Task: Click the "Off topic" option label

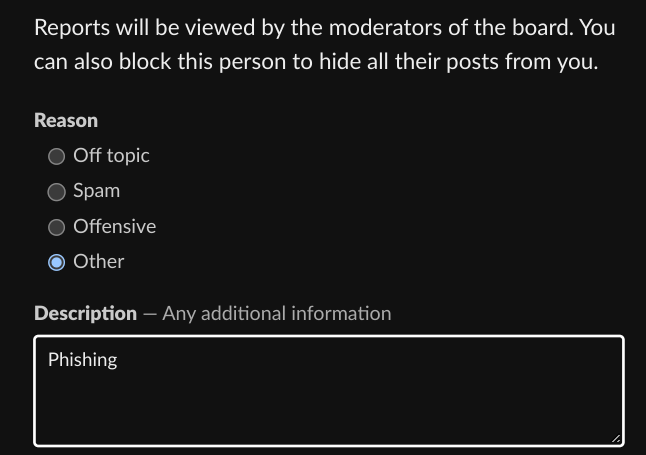Action: pyautogui.click(x=111, y=156)
